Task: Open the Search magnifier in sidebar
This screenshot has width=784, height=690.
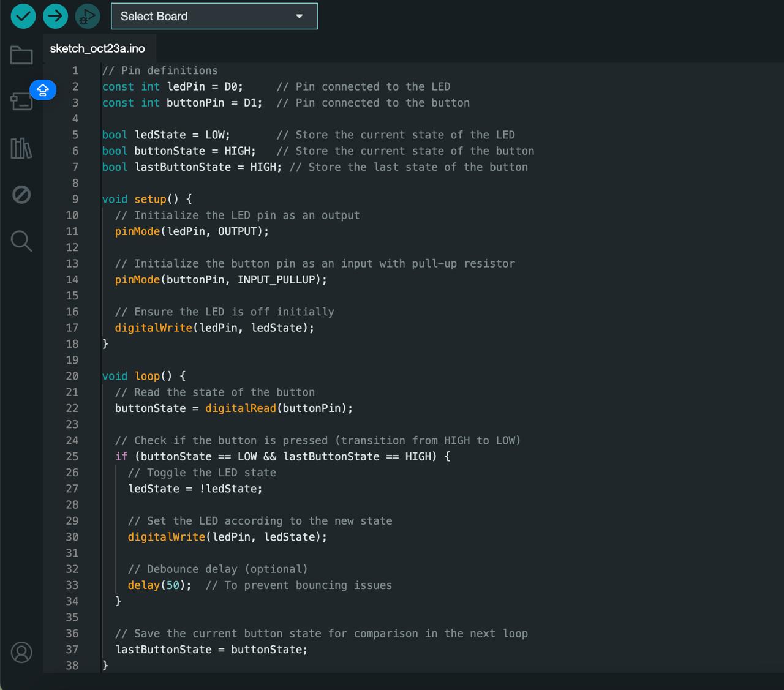Action: 21,241
